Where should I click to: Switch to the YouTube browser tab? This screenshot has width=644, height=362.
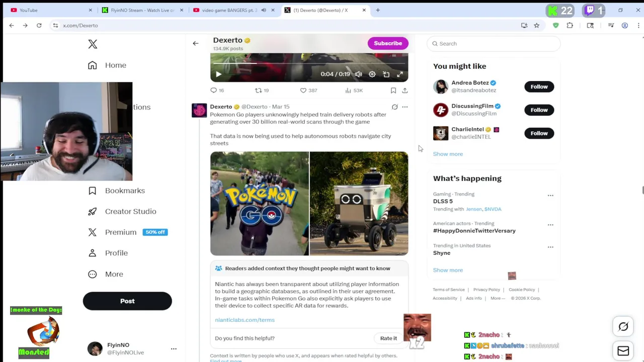coord(51,10)
